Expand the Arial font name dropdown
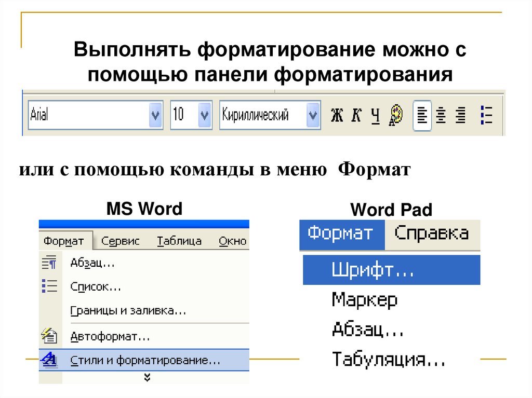 point(156,115)
